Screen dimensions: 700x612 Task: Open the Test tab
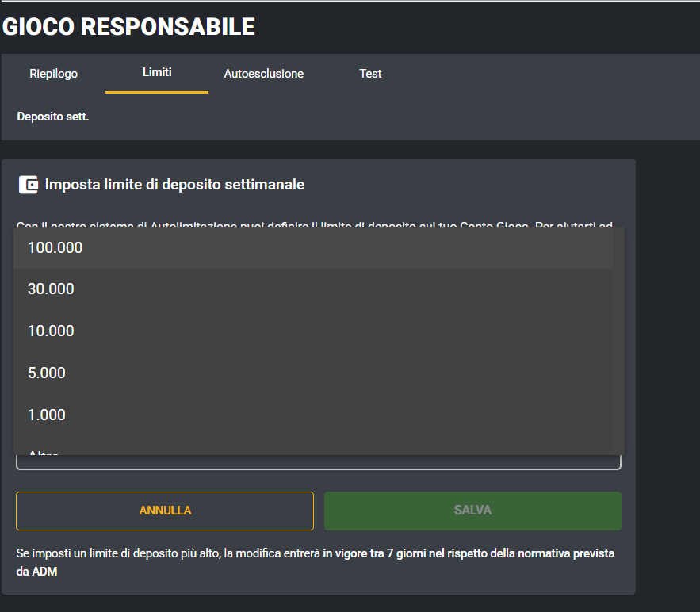point(370,74)
